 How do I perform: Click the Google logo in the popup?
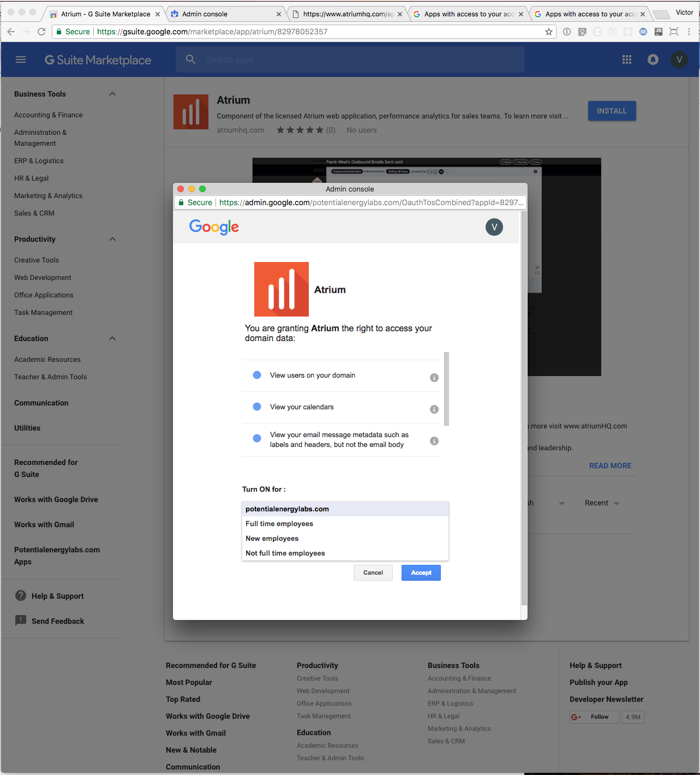pos(214,227)
